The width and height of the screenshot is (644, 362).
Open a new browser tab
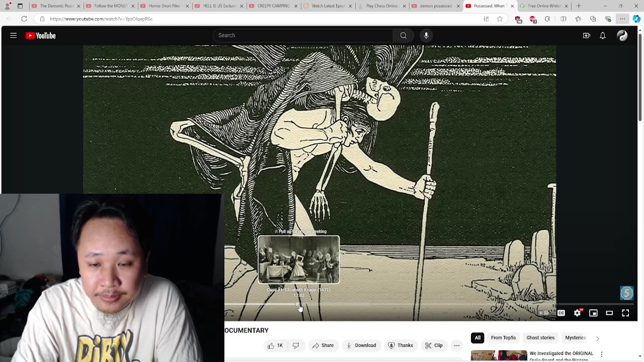579,6
